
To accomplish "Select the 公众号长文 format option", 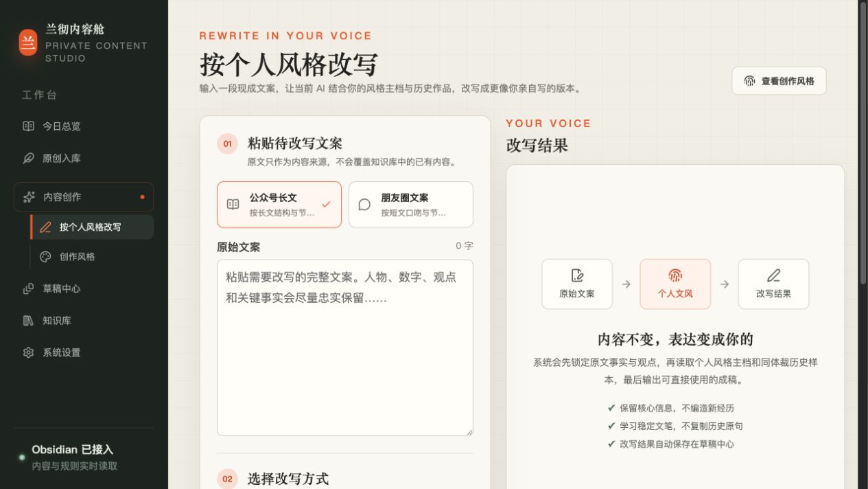I will (x=279, y=205).
